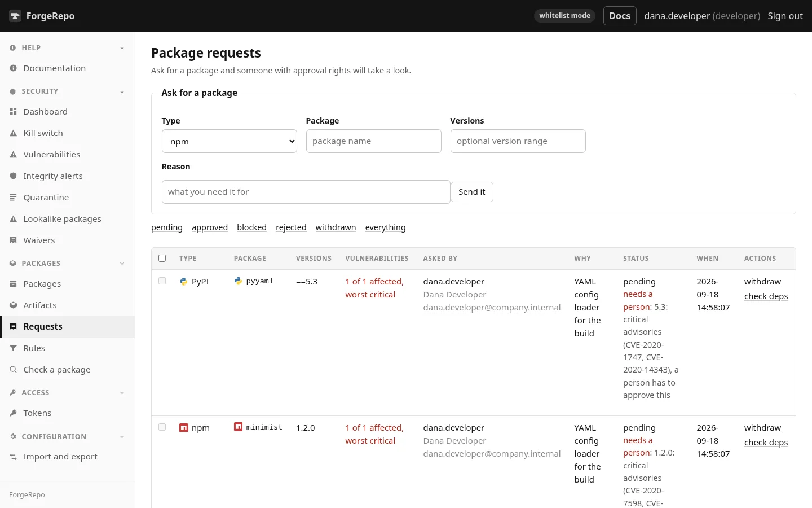Click the Python icon beside pyyaml
Screen dimensions: 812x508
click(x=238, y=281)
